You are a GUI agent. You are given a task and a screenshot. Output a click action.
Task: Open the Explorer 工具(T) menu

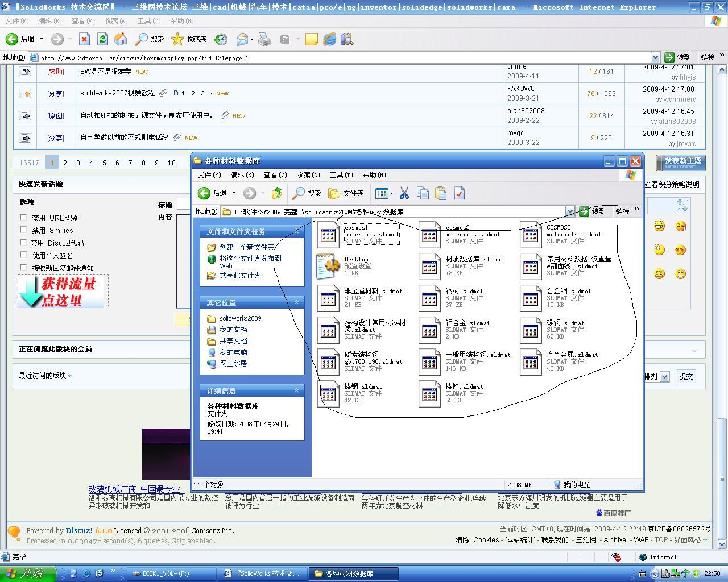[x=341, y=175]
